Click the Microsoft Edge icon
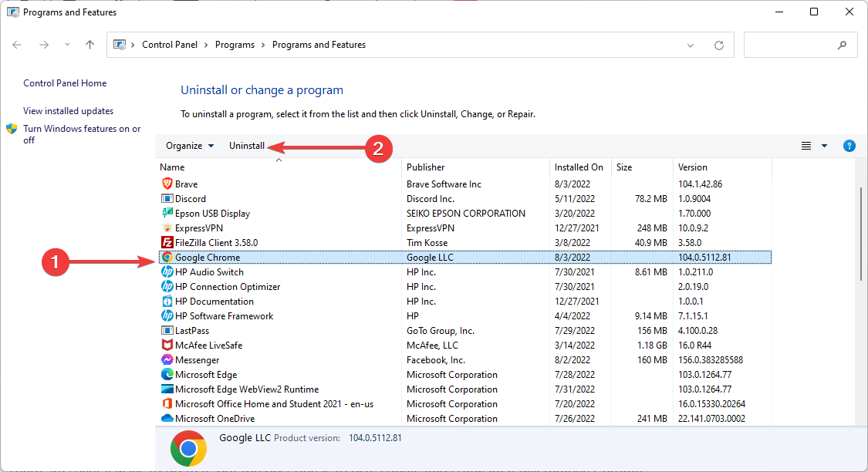The image size is (868, 472). coord(167,375)
